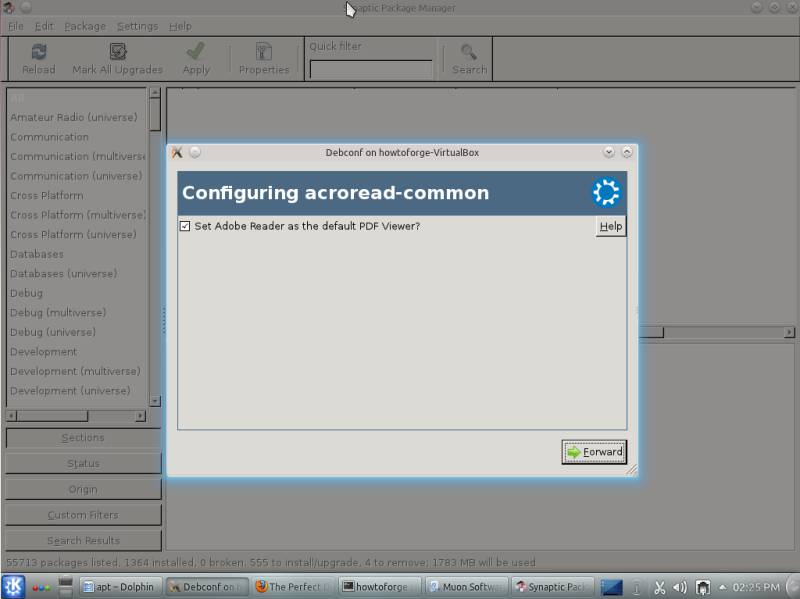800x599 pixels.
Task: Select the Debug section
Action: click(77, 293)
